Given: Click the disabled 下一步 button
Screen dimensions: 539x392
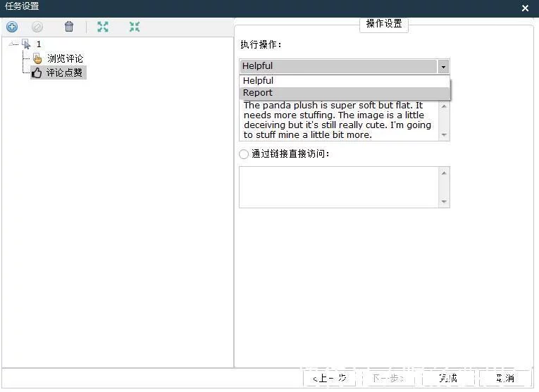Looking at the screenshot, I should [388, 378].
